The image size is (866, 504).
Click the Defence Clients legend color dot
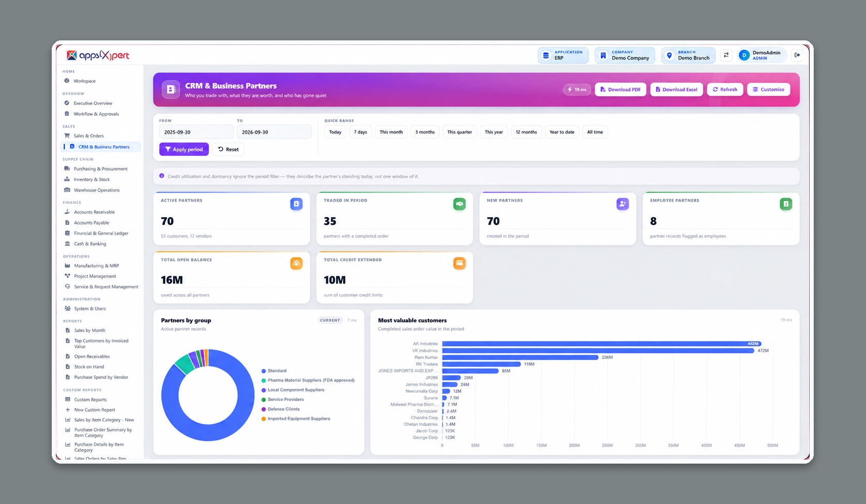tap(264, 409)
